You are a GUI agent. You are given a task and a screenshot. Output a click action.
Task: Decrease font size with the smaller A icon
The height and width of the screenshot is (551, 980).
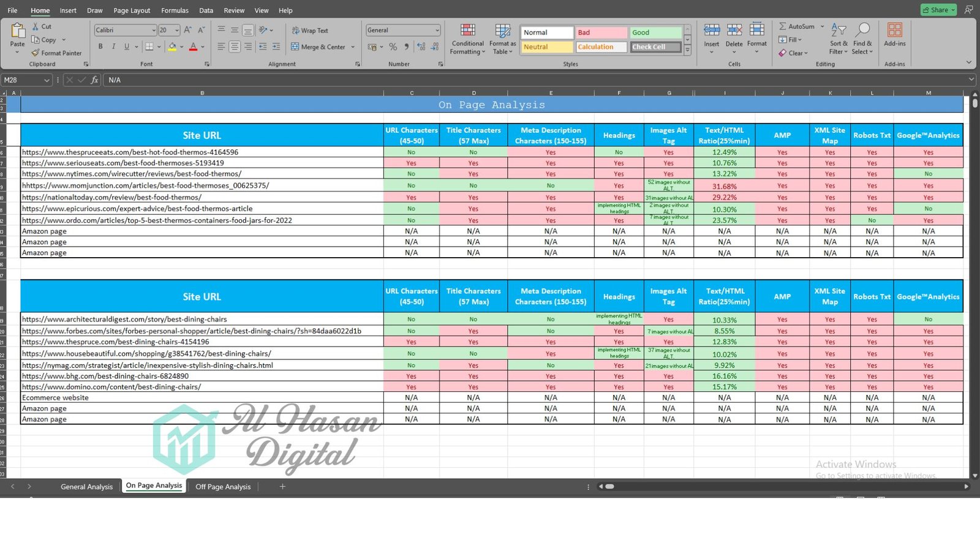(202, 30)
